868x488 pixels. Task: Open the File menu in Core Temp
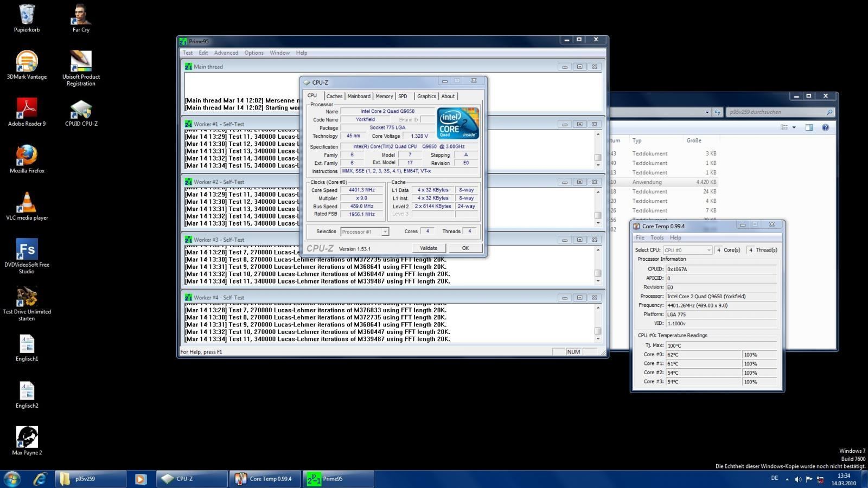[x=640, y=237]
